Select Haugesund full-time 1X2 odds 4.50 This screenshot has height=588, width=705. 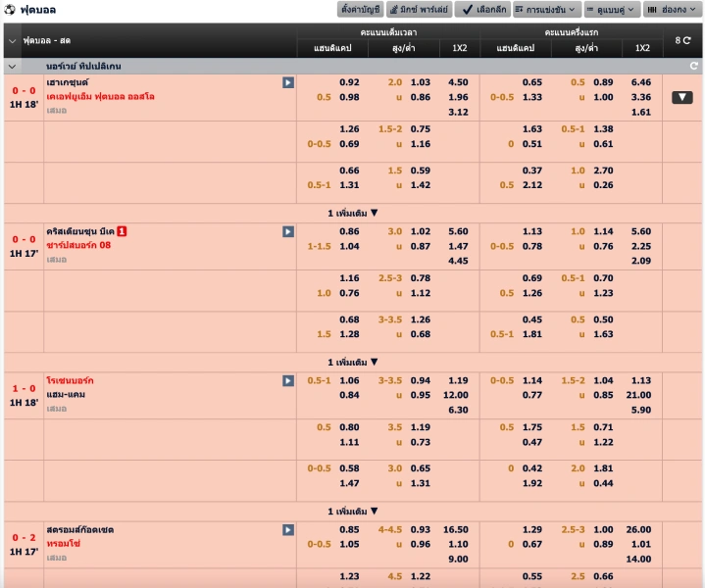[x=458, y=82]
